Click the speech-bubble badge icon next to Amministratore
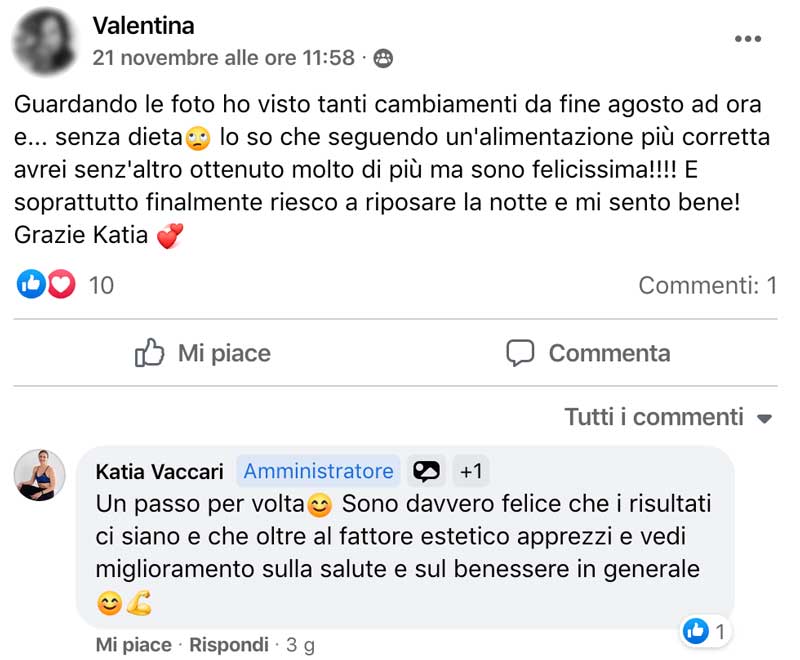The image size is (800, 660). click(x=427, y=471)
